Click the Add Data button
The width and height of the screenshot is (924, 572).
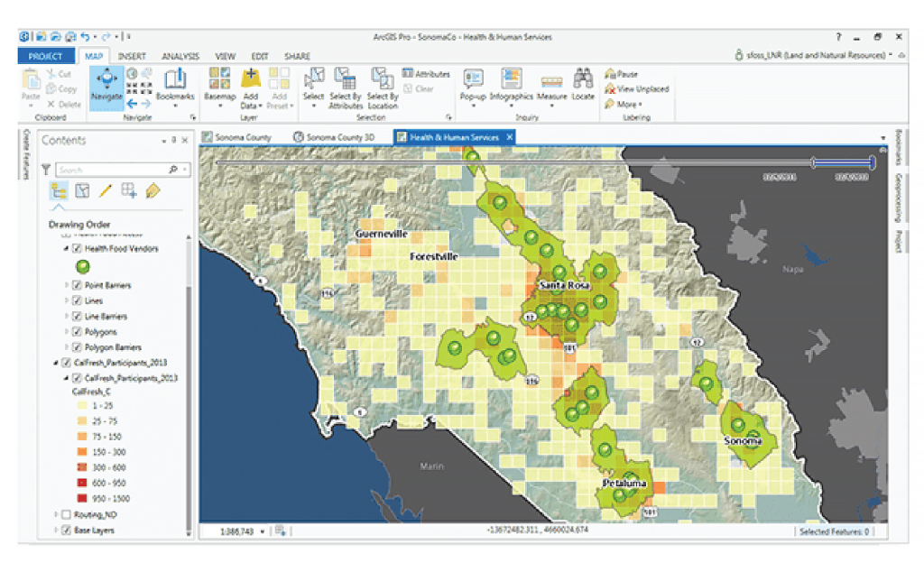[250, 87]
